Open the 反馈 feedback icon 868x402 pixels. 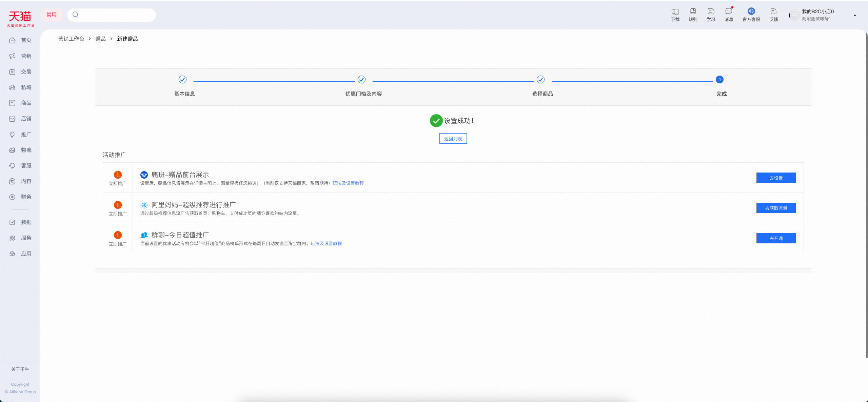pyautogui.click(x=773, y=12)
